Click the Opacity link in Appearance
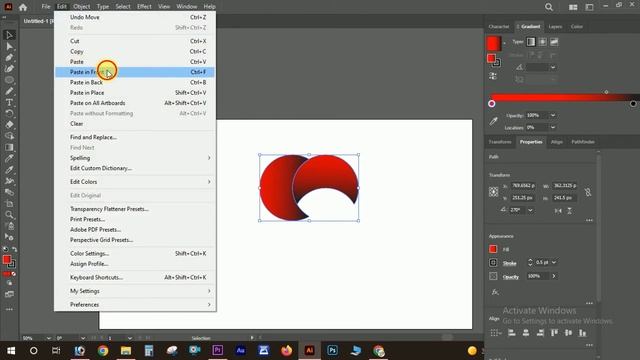This screenshot has width=640, height=360. (511, 277)
